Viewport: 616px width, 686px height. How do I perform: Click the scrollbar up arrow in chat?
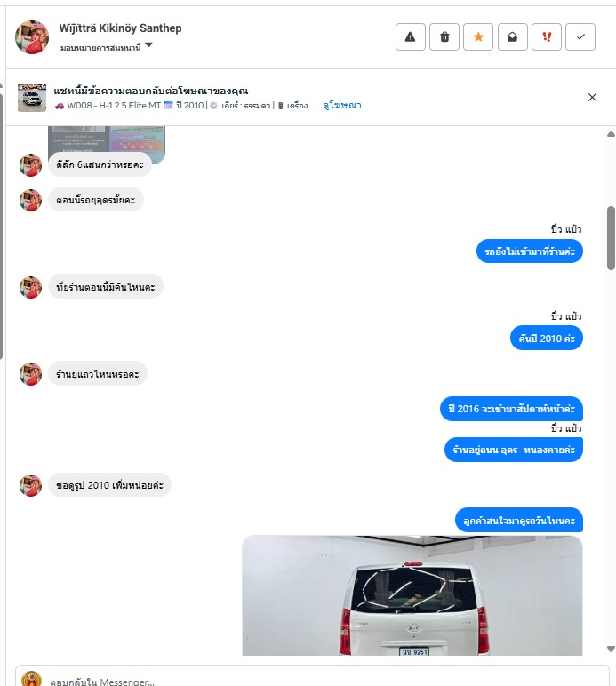(x=611, y=134)
